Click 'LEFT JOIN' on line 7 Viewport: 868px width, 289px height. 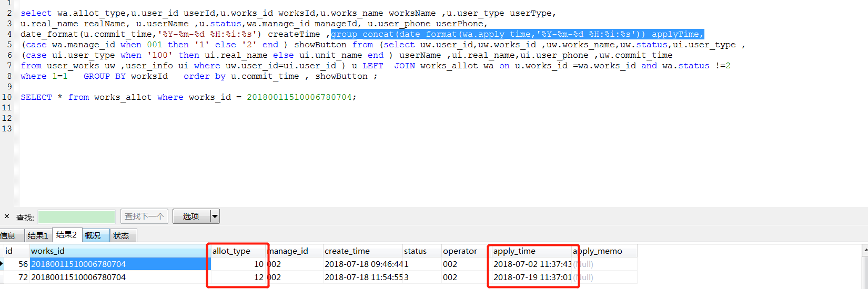[x=388, y=66]
